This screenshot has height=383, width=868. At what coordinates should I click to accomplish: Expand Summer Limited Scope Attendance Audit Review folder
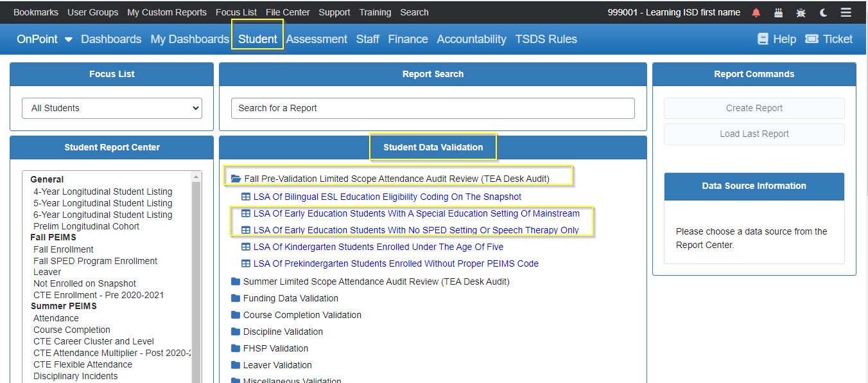370,281
